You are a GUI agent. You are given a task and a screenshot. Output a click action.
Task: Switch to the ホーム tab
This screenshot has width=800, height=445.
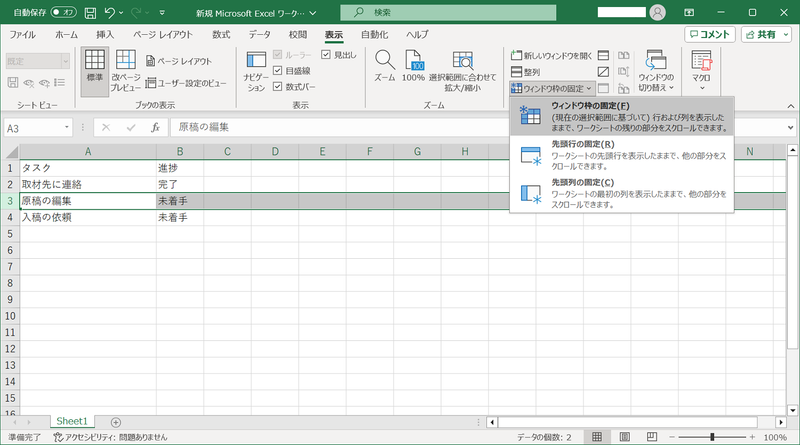click(66, 35)
